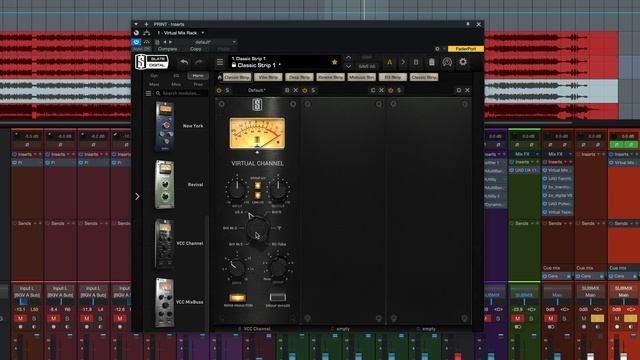
Task: Load previous preset with up arrow
Action: [348, 58]
